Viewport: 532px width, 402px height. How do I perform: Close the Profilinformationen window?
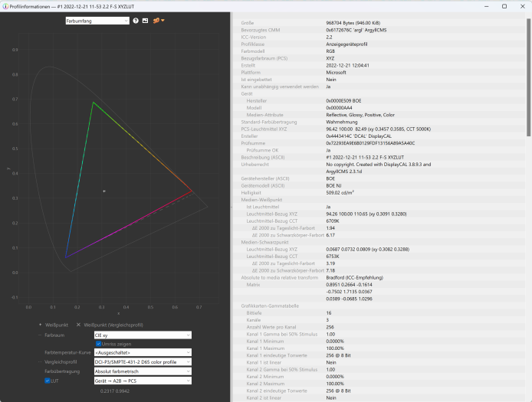tap(523, 6)
